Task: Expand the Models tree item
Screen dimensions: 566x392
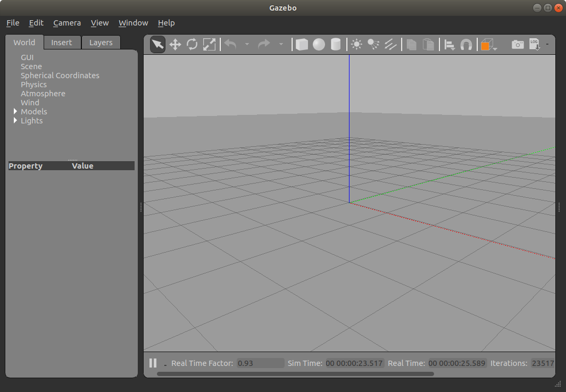Action: (x=15, y=112)
